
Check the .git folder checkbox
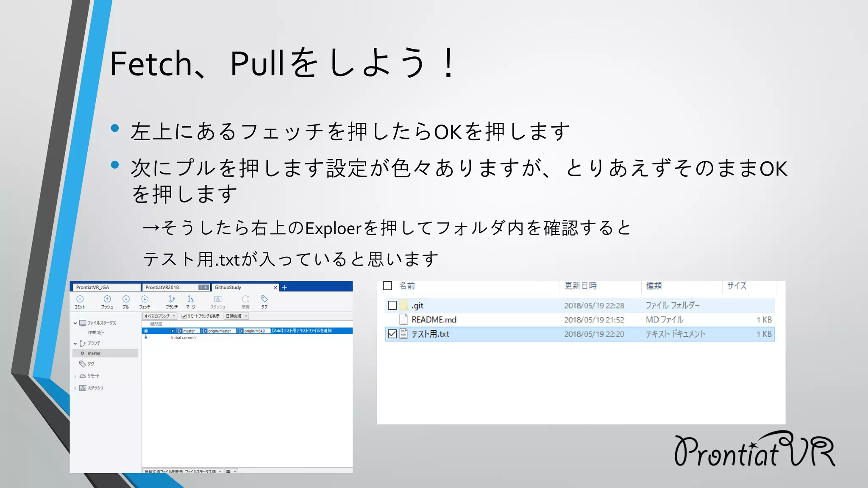[392, 305]
